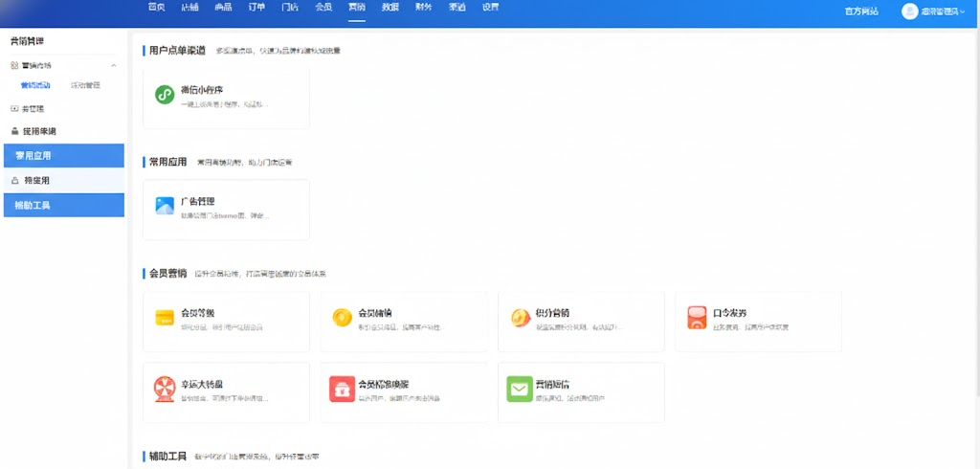Click the 常用应用 section heading in main content
This screenshot has width=980, height=469.
coord(168,162)
